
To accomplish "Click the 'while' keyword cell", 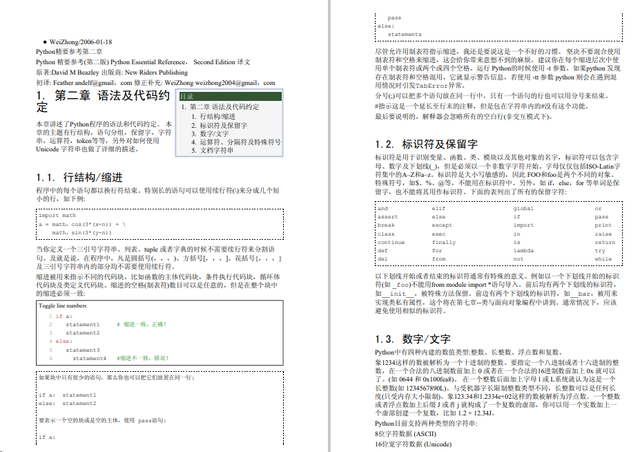I will point(603,259).
